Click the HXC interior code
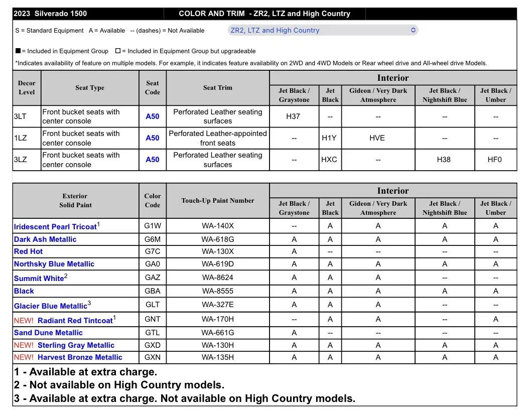This screenshot has width=532, height=419. tap(329, 160)
